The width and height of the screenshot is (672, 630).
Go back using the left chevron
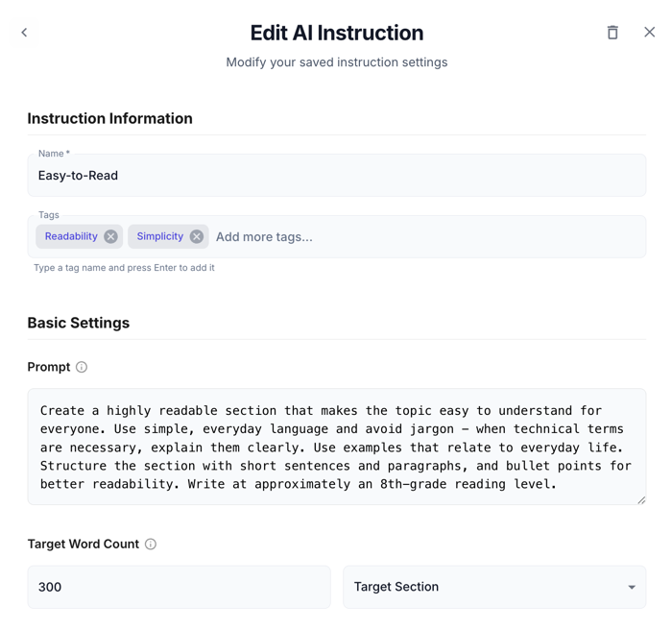24,32
